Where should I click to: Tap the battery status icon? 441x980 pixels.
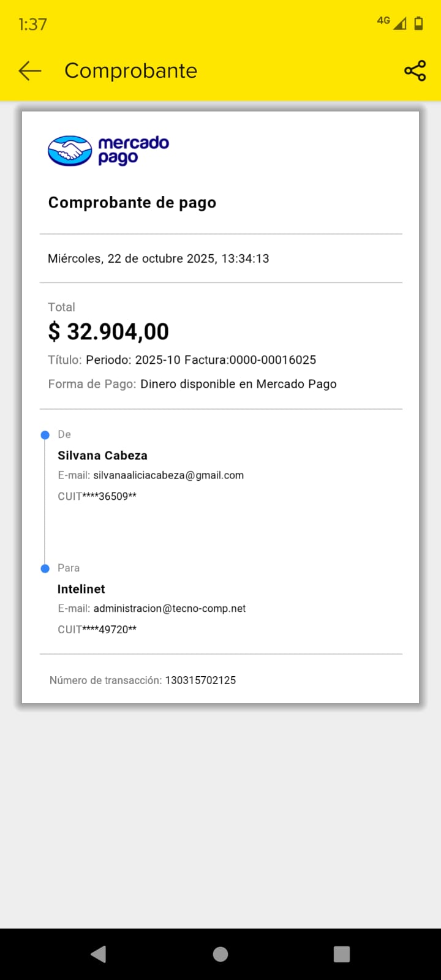point(419,23)
